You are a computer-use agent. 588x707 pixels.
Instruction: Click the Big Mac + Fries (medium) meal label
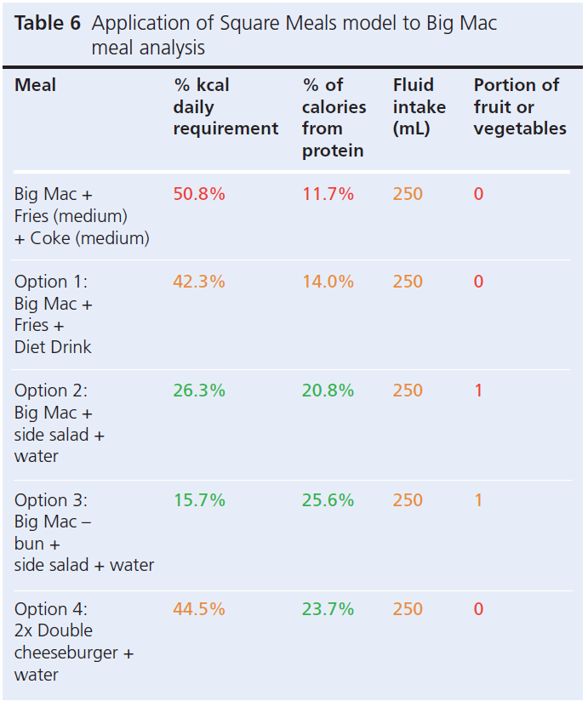(x=82, y=216)
